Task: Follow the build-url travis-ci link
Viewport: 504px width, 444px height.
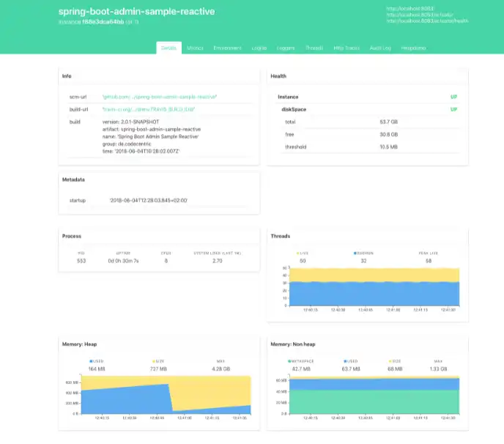Action: [149, 109]
